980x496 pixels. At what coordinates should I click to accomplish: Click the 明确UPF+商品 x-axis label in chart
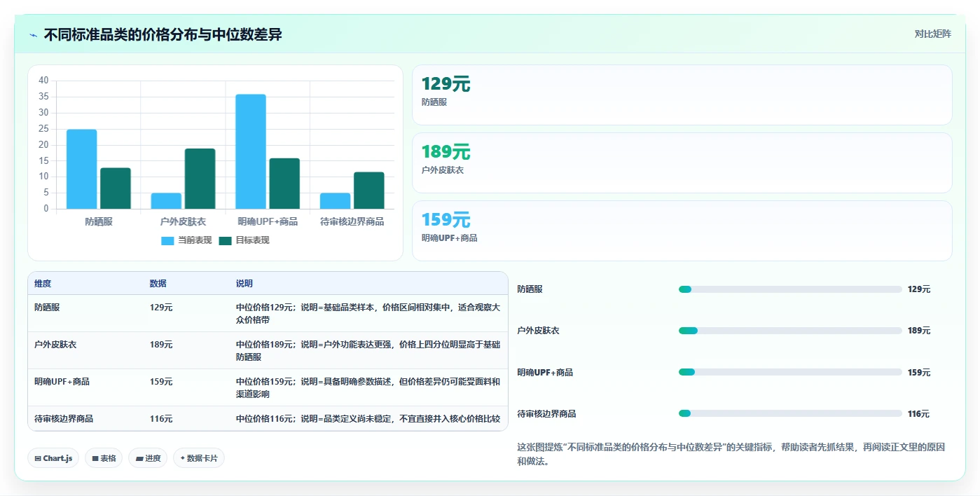pyautogui.click(x=268, y=222)
